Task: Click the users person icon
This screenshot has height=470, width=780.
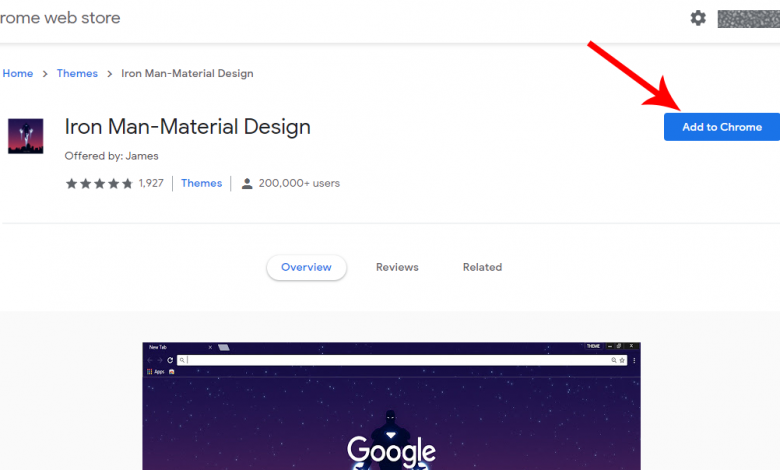Action: [x=247, y=184]
